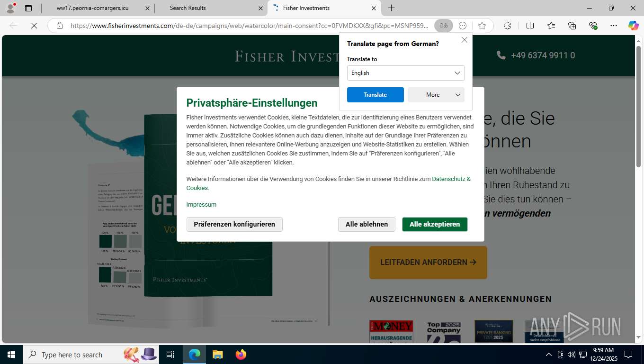Click the taskbar search box
Screen dimensions: 644x364
coord(91,355)
